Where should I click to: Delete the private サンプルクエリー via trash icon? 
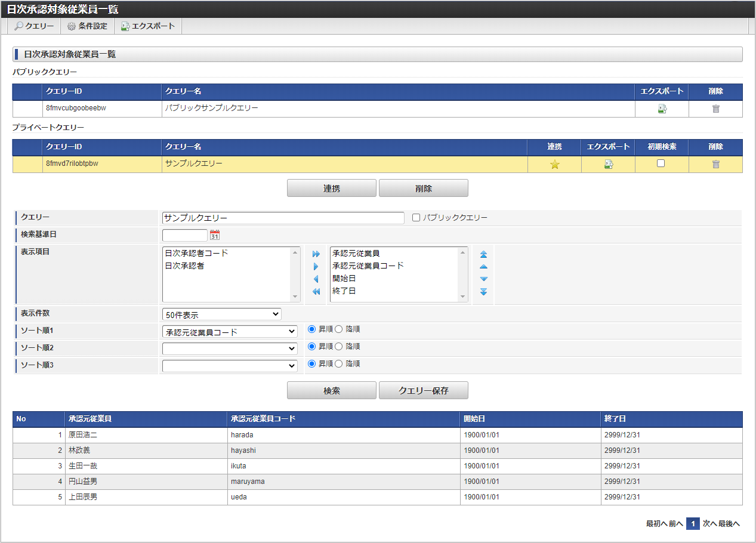[715, 165]
